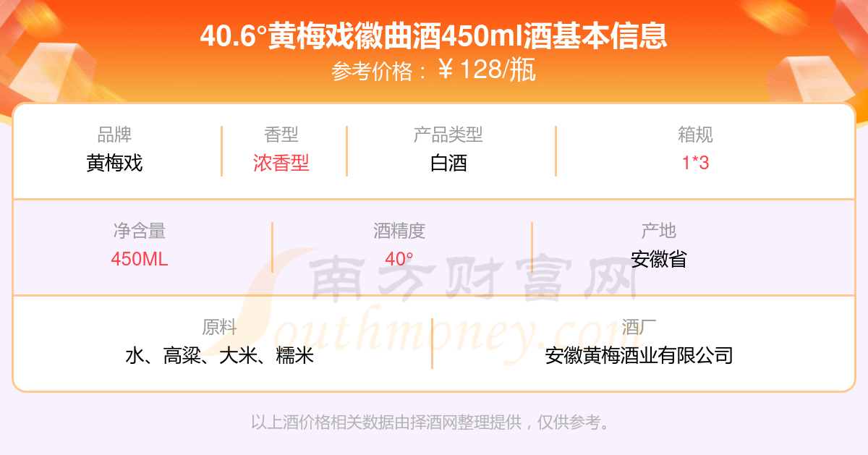
Task: Click the 白酒 product type value
Action: pyautogui.click(x=448, y=163)
